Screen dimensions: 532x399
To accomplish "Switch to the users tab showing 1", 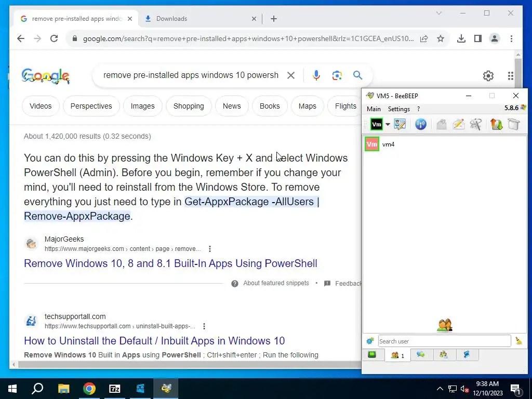I will pyautogui.click(x=397, y=355).
